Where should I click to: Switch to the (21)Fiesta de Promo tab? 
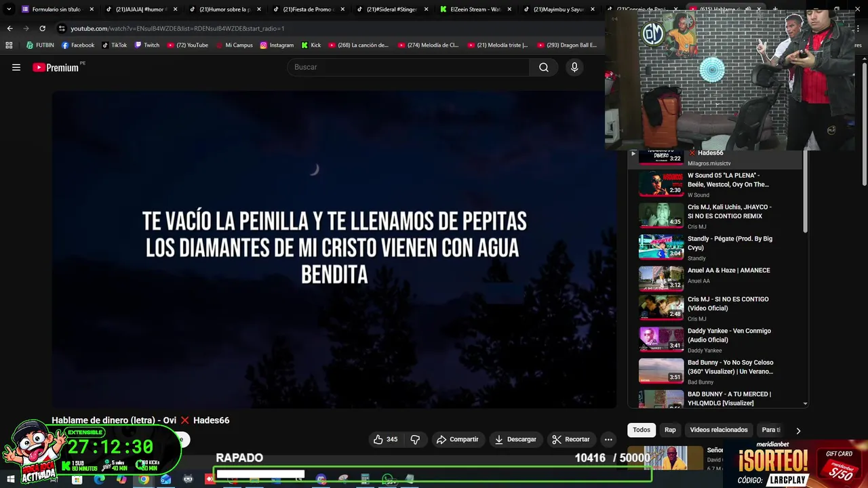click(308, 9)
